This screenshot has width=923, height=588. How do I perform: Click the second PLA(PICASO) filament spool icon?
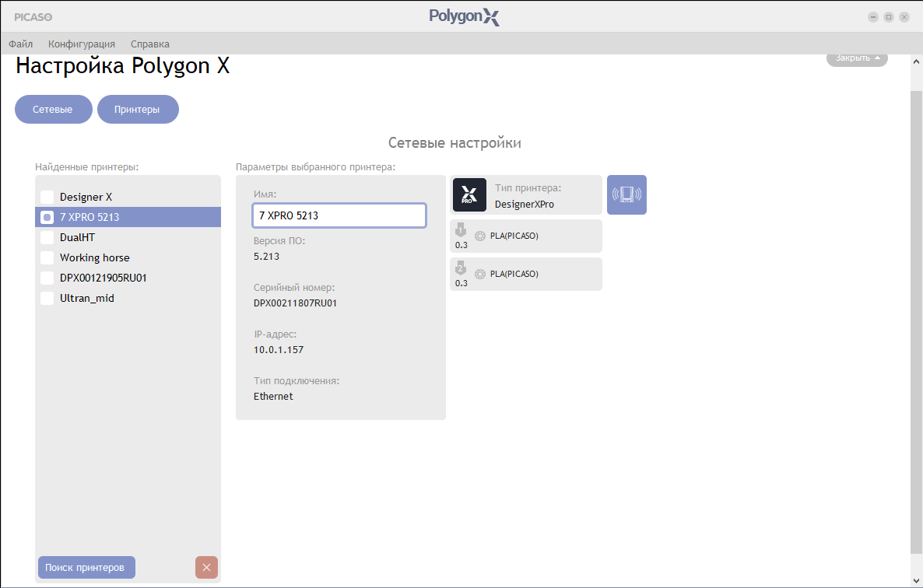click(480, 274)
